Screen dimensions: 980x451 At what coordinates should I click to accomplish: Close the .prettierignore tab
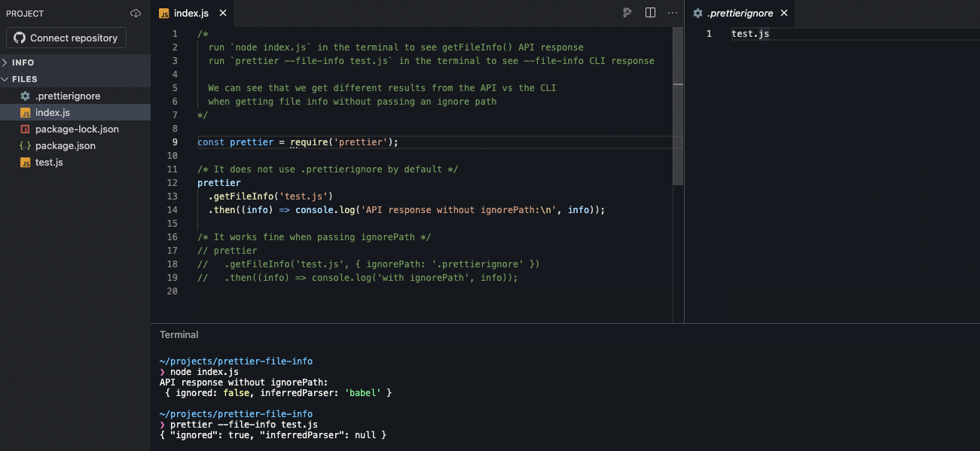(x=783, y=13)
